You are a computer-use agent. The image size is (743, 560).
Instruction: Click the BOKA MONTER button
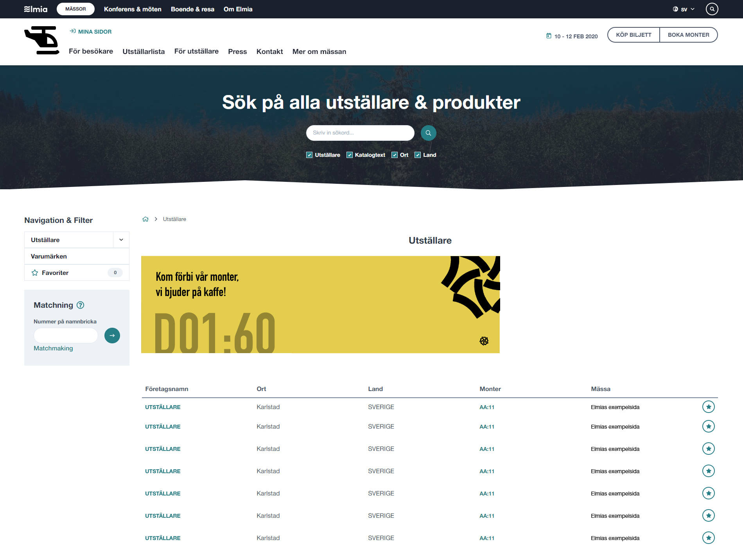click(688, 35)
